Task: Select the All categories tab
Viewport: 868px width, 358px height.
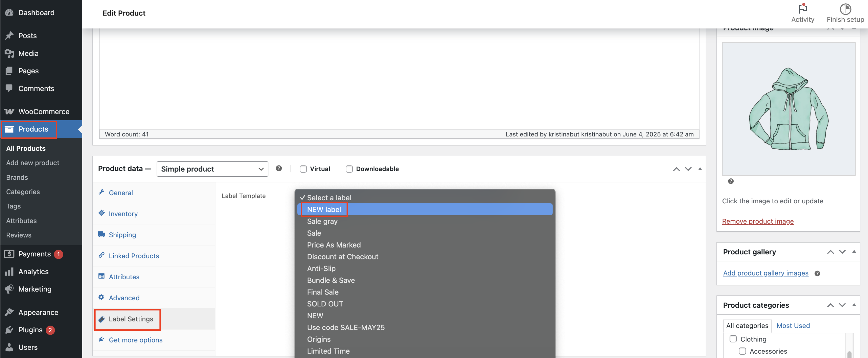Action: click(x=747, y=326)
